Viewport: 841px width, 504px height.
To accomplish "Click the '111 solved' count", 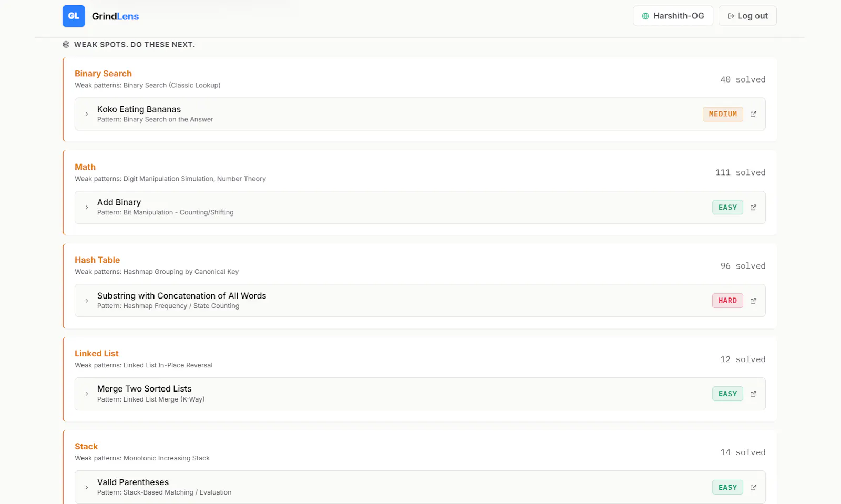I will 740,172.
